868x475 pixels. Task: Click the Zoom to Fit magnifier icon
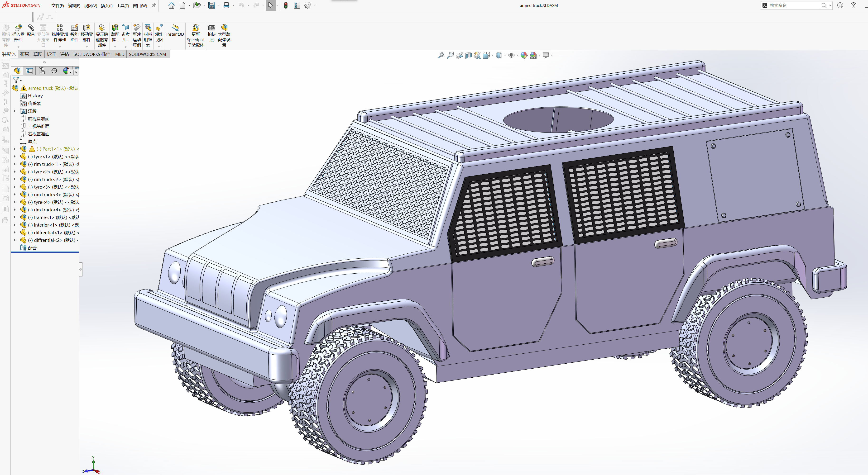(x=441, y=56)
